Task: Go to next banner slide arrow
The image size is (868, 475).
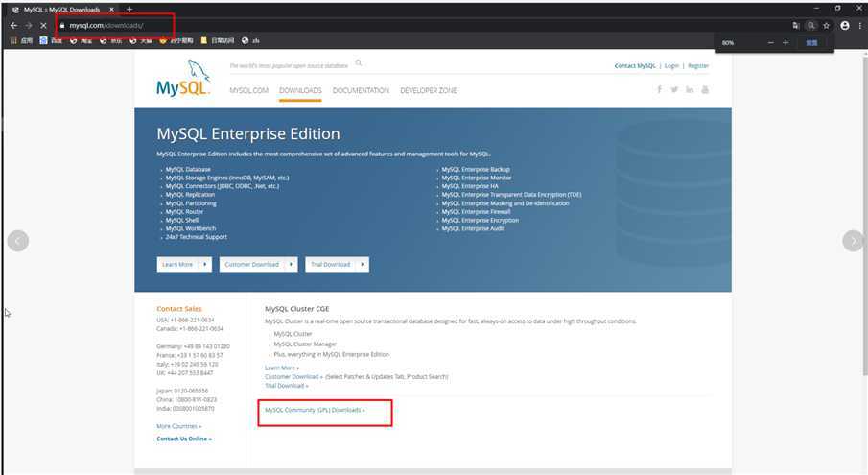Action: [x=853, y=241]
